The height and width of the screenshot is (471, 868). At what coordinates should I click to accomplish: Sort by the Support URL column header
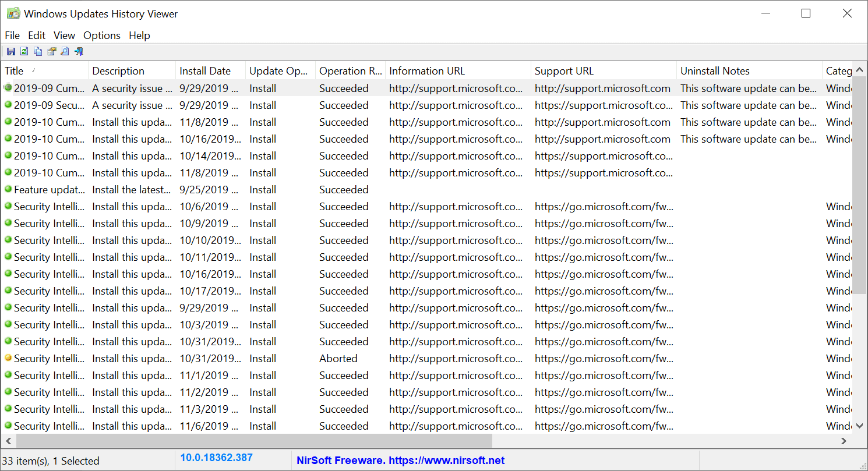604,70
